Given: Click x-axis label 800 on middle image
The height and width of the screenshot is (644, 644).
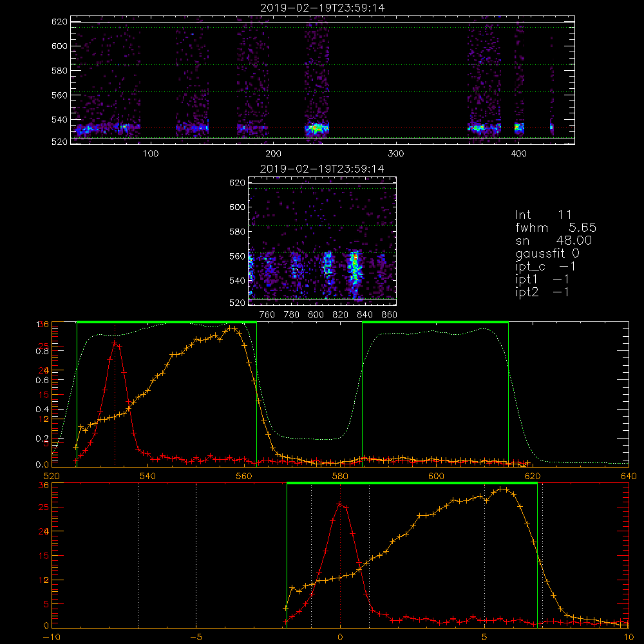Looking at the screenshot, I should tap(316, 315).
